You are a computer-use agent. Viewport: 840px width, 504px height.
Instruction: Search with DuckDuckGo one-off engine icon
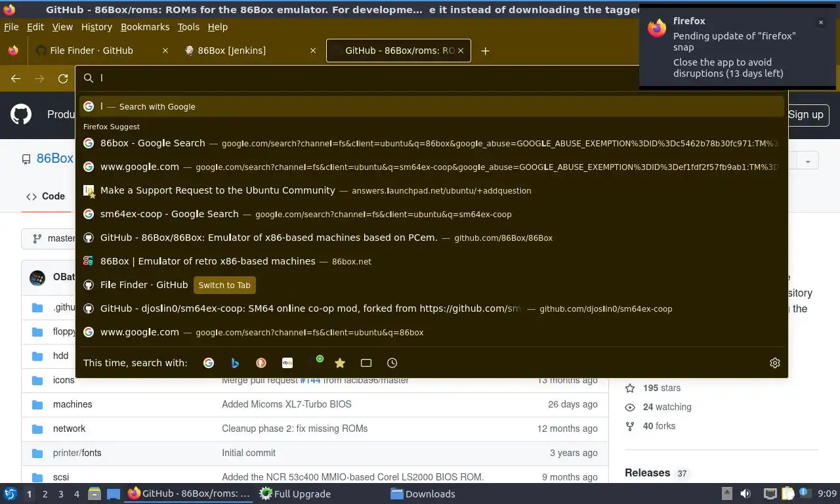[x=261, y=363]
